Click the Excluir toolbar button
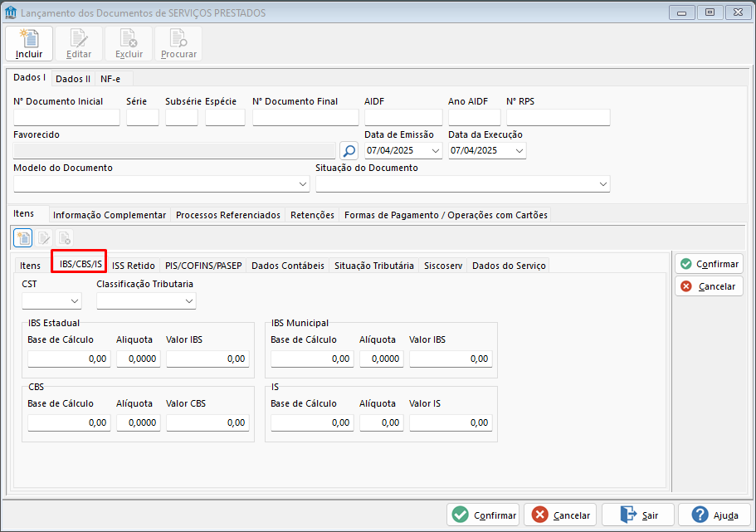This screenshot has height=532, width=756. [x=129, y=43]
